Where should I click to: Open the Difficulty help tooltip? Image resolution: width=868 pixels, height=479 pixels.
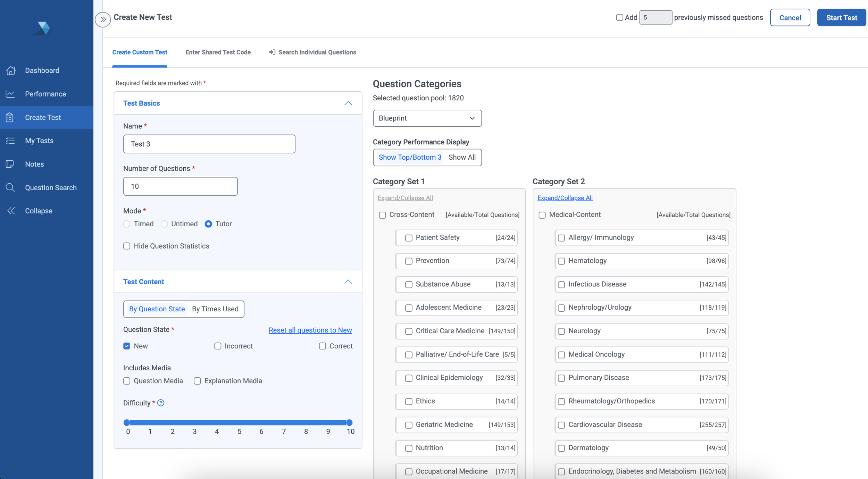(x=161, y=403)
